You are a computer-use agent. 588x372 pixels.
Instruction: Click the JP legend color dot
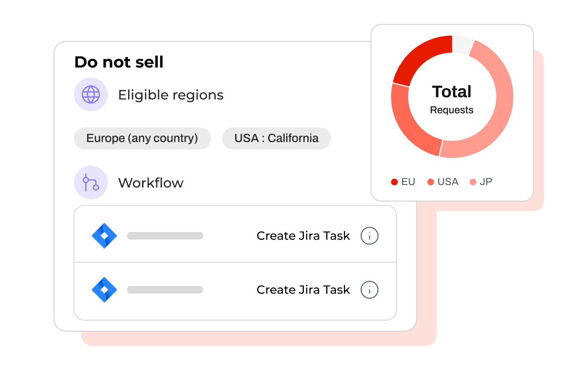(x=473, y=182)
